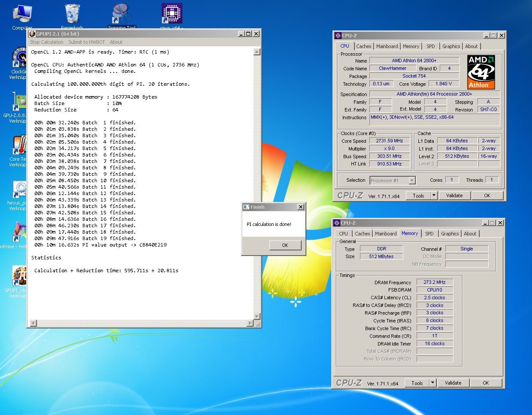Open Submit to HWBOT menu
532x415 pixels.
[87, 42]
